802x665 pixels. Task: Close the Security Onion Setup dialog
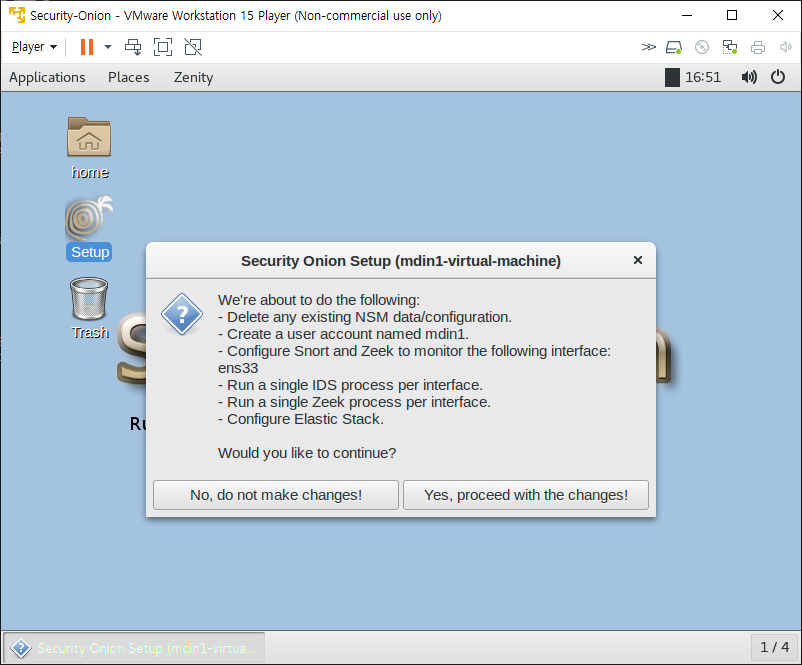(637, 260)
